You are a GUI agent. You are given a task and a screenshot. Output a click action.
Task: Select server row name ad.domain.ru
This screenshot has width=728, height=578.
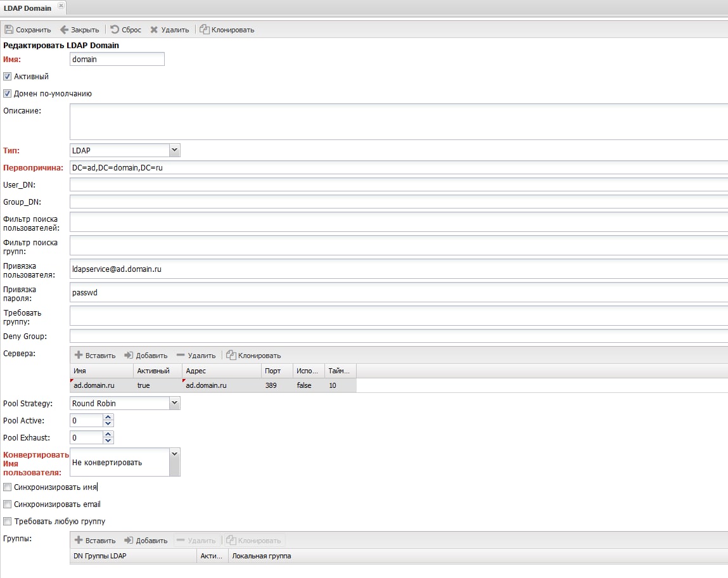point(101,385)
